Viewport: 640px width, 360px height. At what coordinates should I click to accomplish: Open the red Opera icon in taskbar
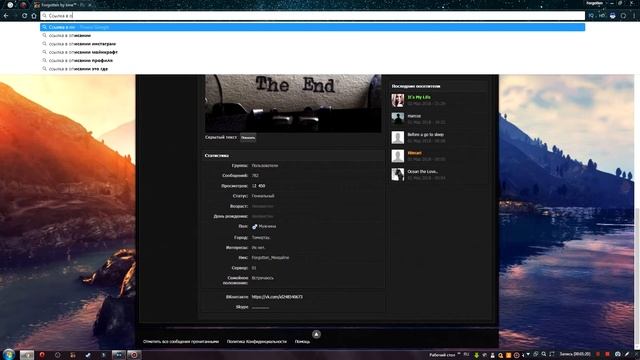point(42,355)
